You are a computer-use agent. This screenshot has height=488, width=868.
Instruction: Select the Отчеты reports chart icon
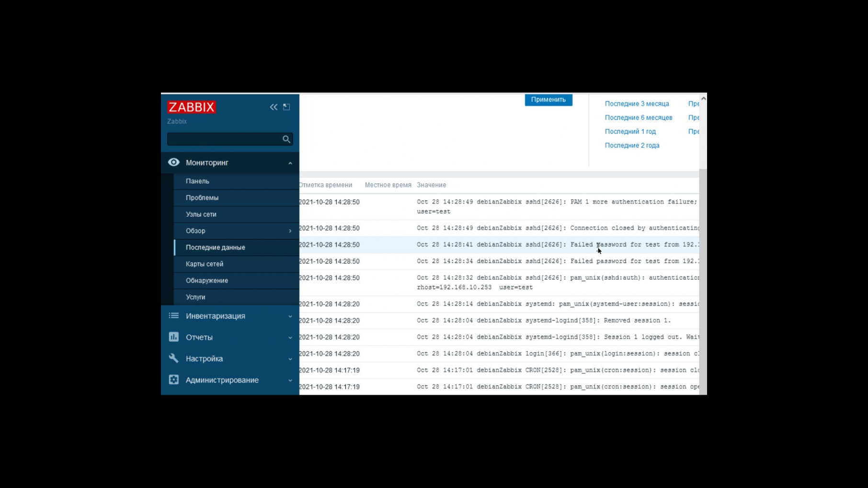(173, 337)
